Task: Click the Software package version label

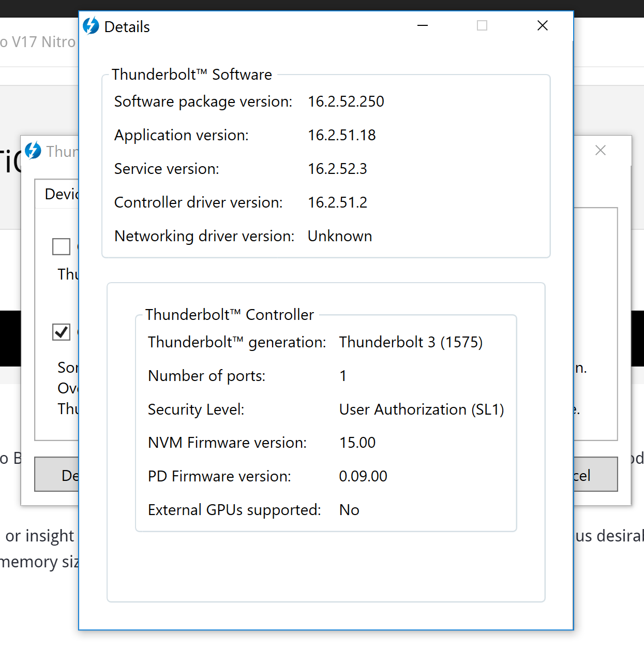Action: 203,102
